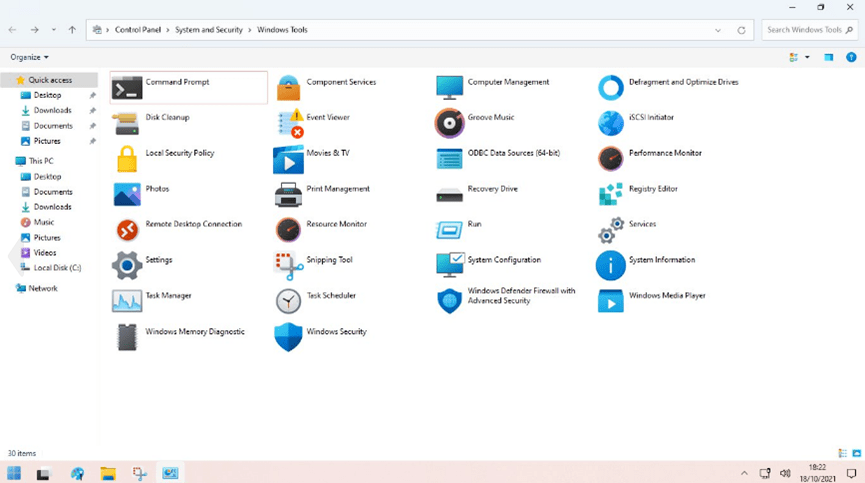865x483 pixels.
Task: Select Network in the navigation pane
Action: pos(43,288)
